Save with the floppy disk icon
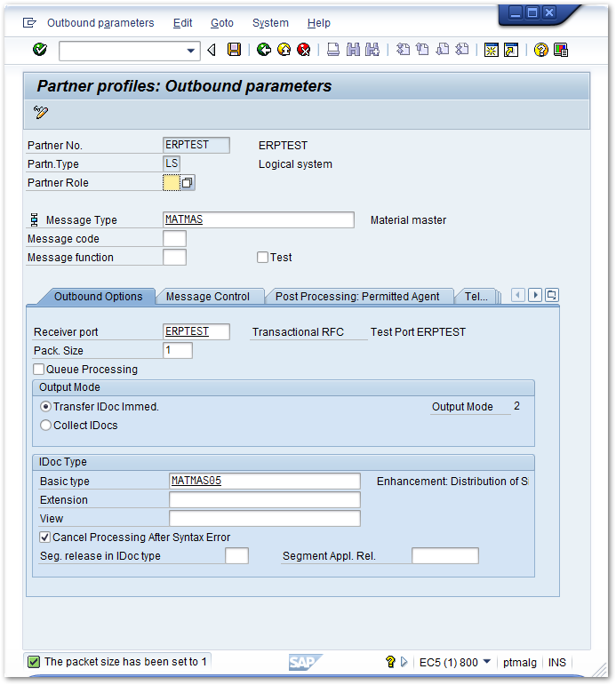The image size is (616, 685). [234, 50]
